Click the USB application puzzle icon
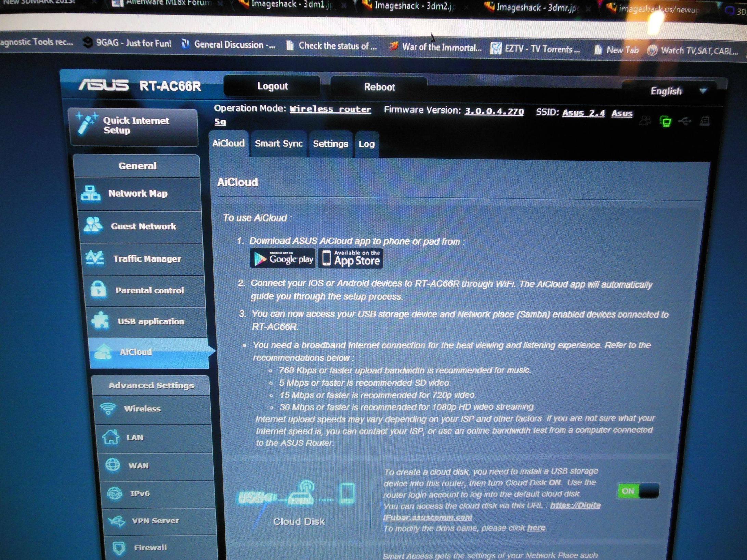Screen dimensions: 747x560 [x=100, y=321]
